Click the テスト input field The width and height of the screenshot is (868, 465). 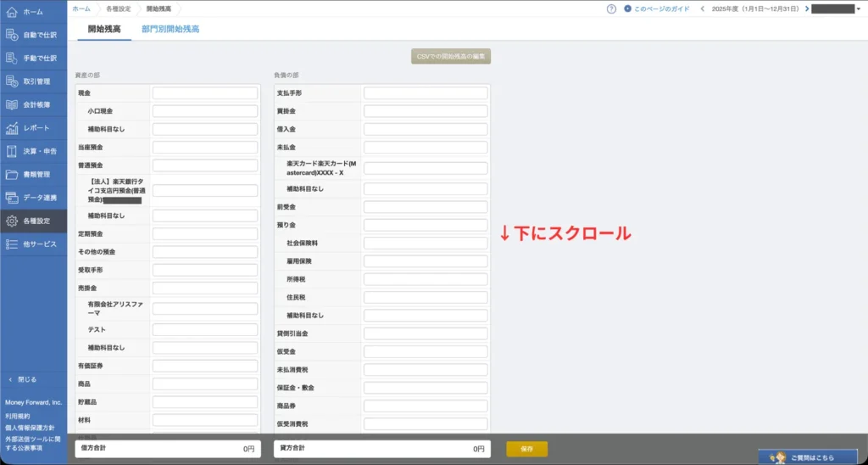tap(205, 330)
